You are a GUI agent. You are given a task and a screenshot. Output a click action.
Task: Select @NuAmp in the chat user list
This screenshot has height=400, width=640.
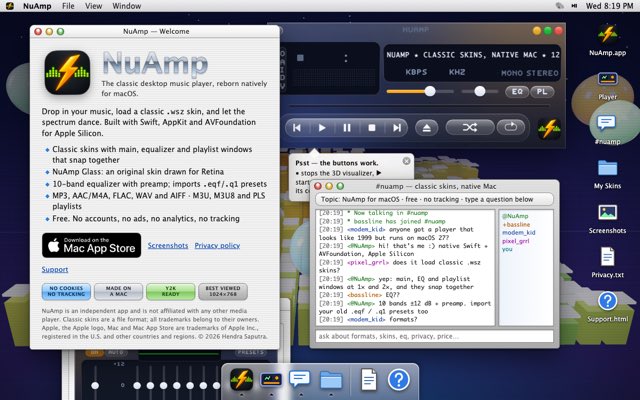[515, 216]
